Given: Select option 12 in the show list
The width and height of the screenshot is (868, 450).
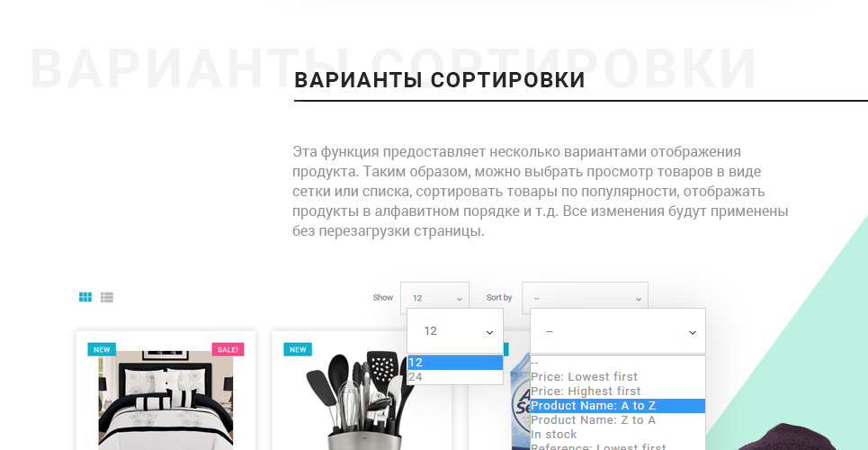Looking at the screenshot, I should click(455, 363).
